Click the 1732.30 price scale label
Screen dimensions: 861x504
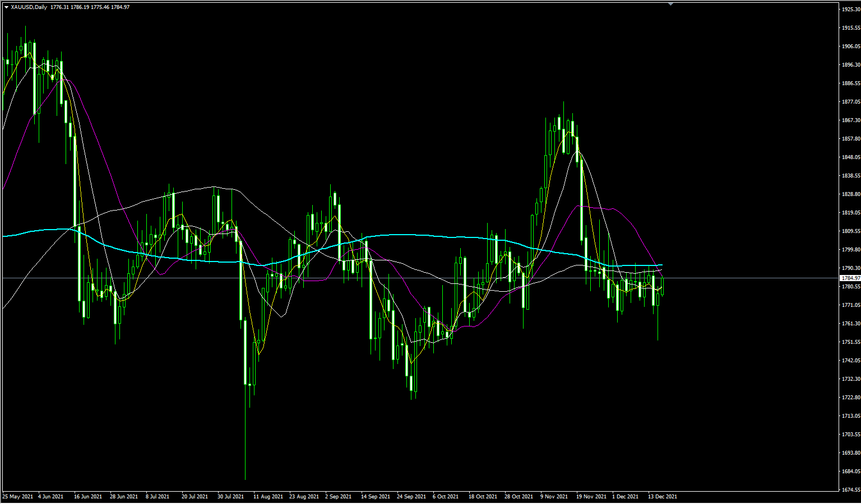click(850, 379)
